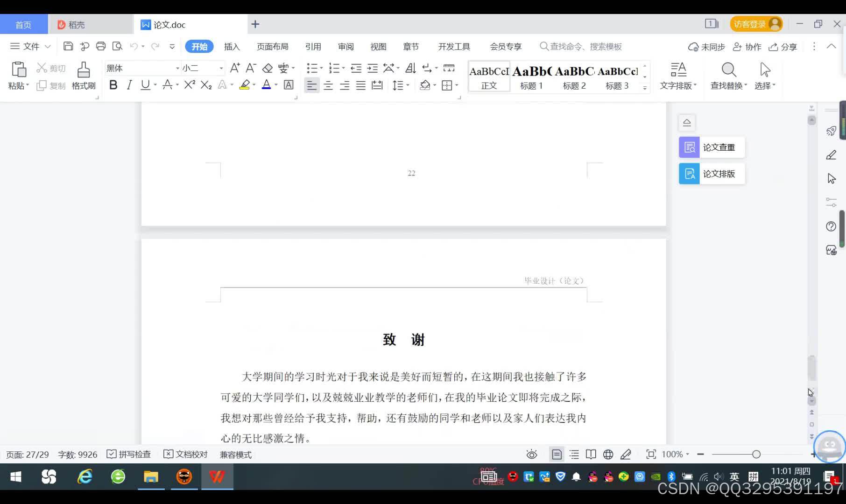Toggle 拼写检查 spell check in status bar
Image resolution: width=846 pixels, height=504 pixels.
(x=129, y=454)
